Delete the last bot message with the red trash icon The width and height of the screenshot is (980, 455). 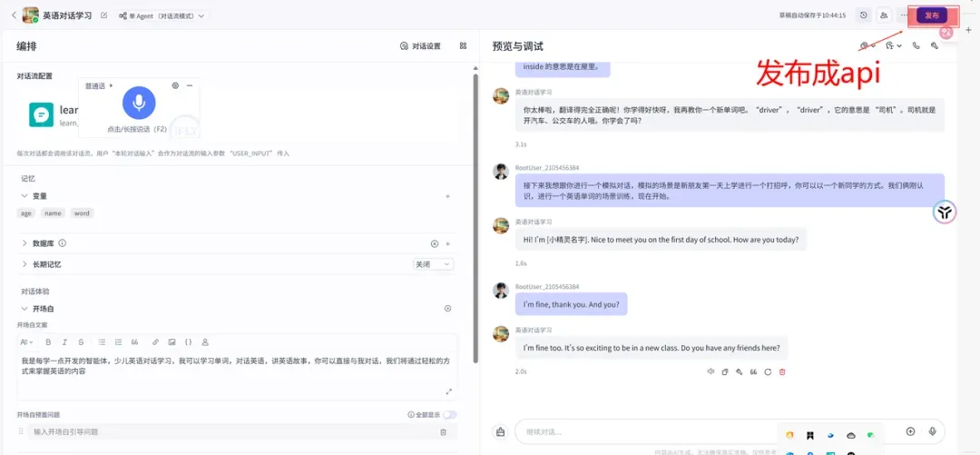(782, 371)
